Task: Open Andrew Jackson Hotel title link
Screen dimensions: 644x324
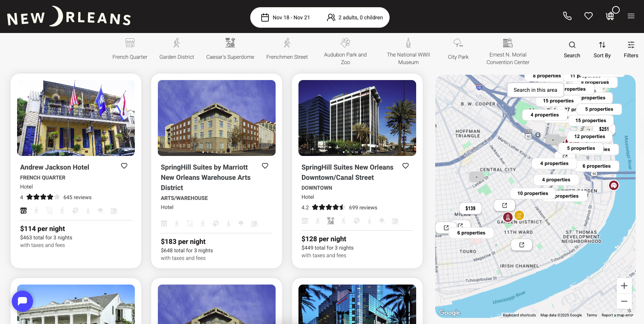Action: pos(55,167)
